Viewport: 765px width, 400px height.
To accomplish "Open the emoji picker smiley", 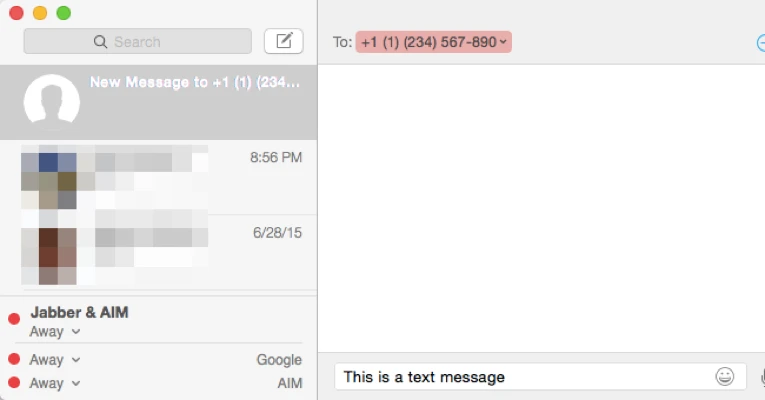I will pyautogui.click(x=725, y=377).
